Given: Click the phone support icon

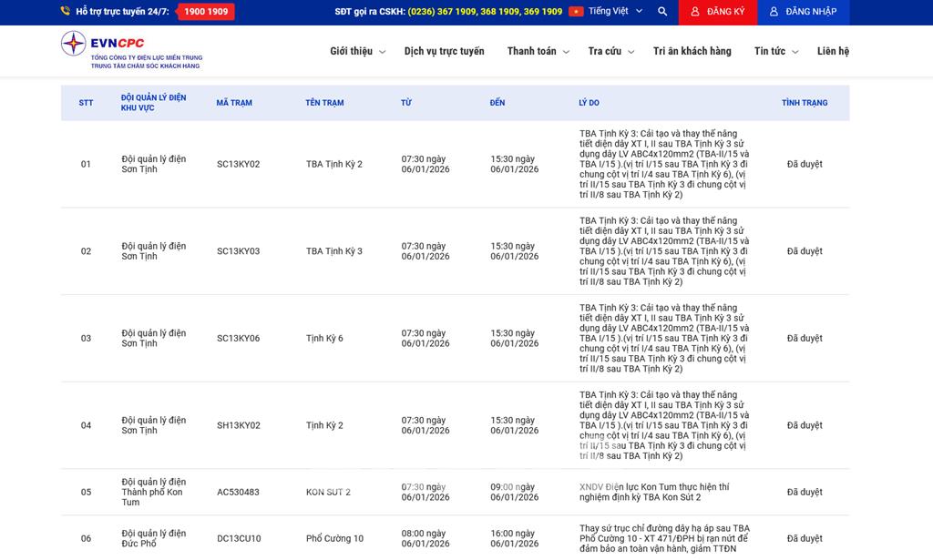Looking at the screenshot, I should pyautogui.click(x=66, y=12).
